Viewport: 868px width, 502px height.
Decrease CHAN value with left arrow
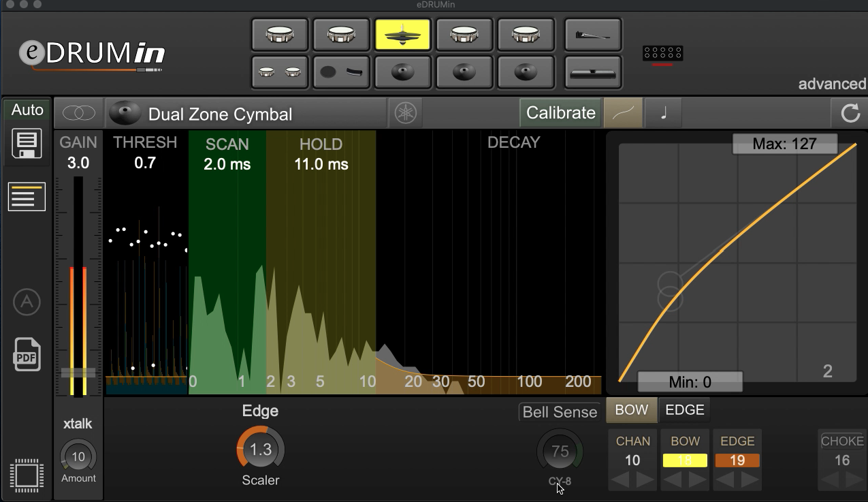[620, 480]
